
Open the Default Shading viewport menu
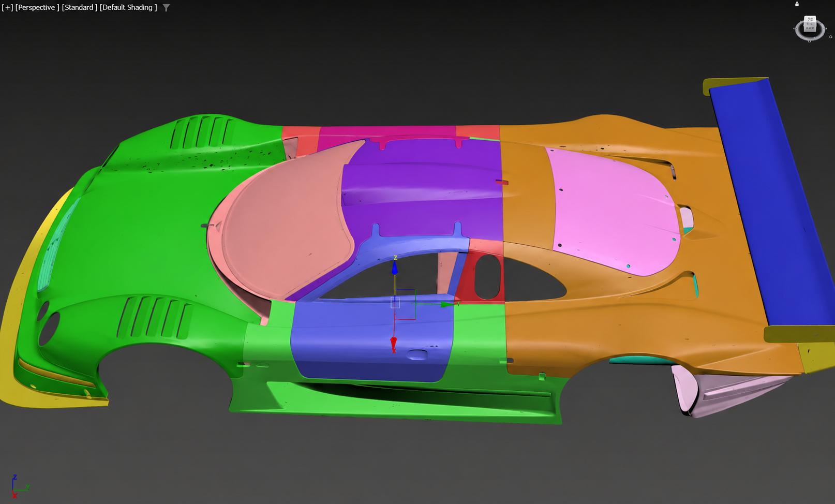pyautogui.click(x=128, y=7)
